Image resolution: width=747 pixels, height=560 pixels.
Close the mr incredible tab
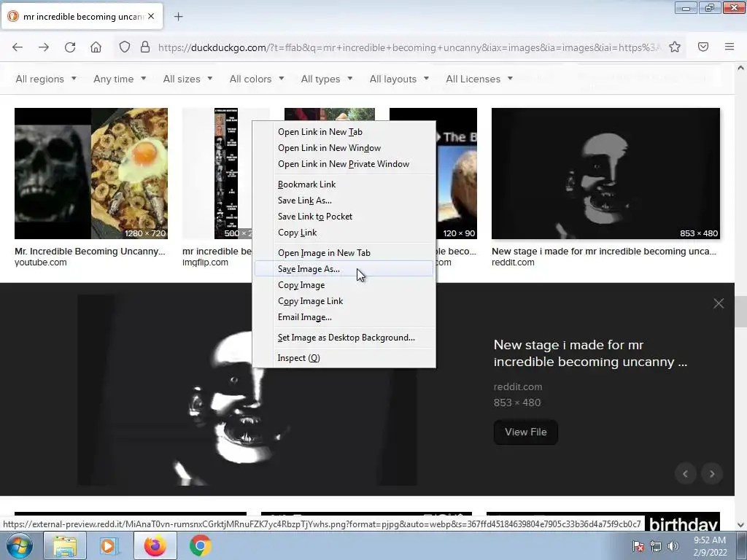click(151, 16)
